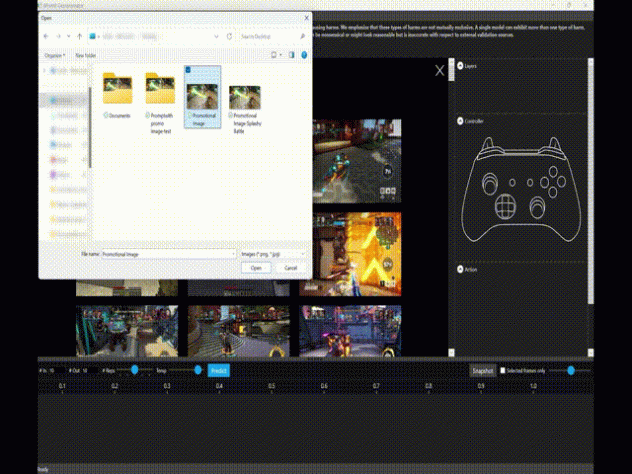Select the Promotional Image file thumbnail
Image resolution: width=632 pixels, height=474 pixels.
[202, 96]
